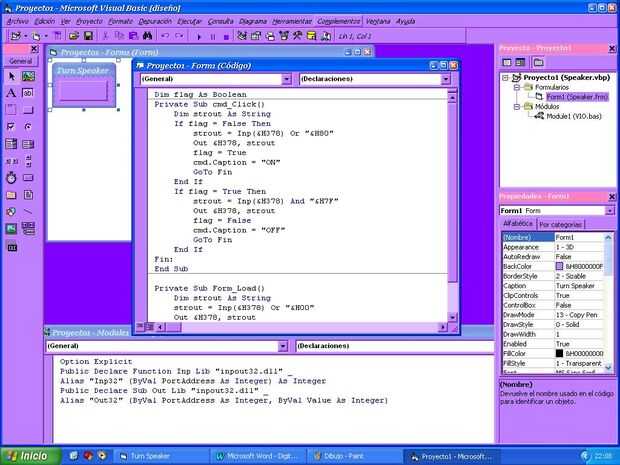The height and width of the screenshot is (465, 620).
Task: Switch code window to Procedure View
Action: (140, 327)
